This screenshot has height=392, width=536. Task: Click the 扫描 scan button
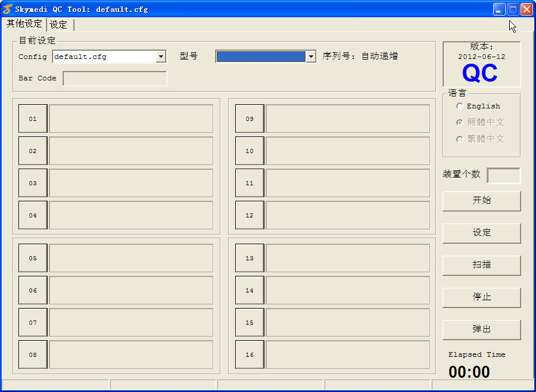click(x=481, y=265)
